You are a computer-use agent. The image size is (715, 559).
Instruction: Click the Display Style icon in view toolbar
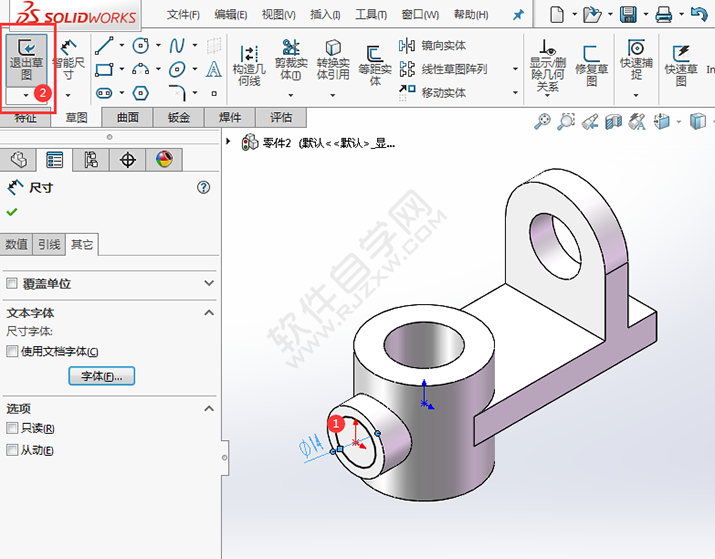pyautogui.click(x=698, y=122)
